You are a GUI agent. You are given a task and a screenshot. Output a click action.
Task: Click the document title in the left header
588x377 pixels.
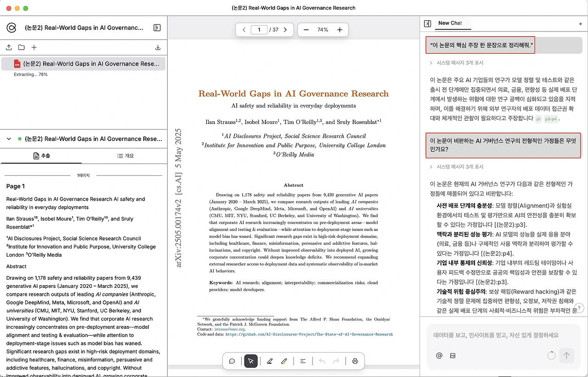tap(84, 28)
